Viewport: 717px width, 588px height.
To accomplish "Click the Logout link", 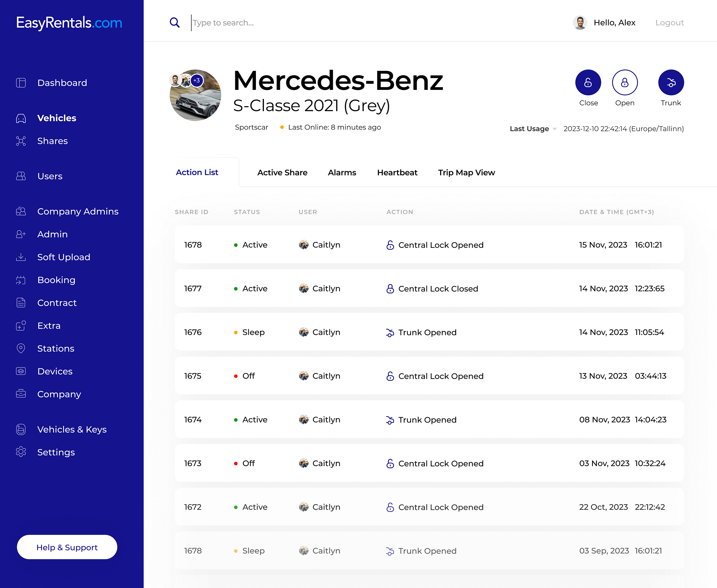I will 669,23.
